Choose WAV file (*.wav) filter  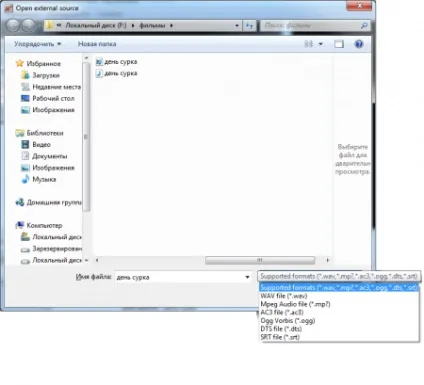[x=339, y=296]
